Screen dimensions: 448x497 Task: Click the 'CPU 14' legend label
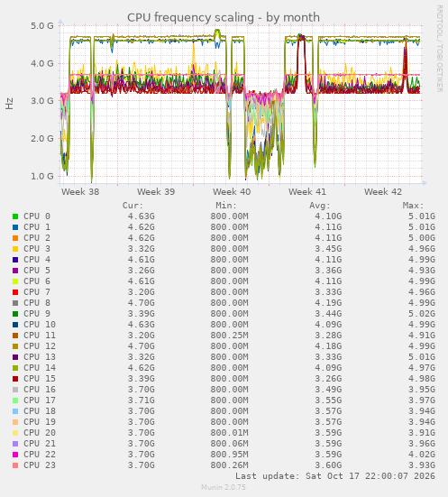[x=40, y=368]
